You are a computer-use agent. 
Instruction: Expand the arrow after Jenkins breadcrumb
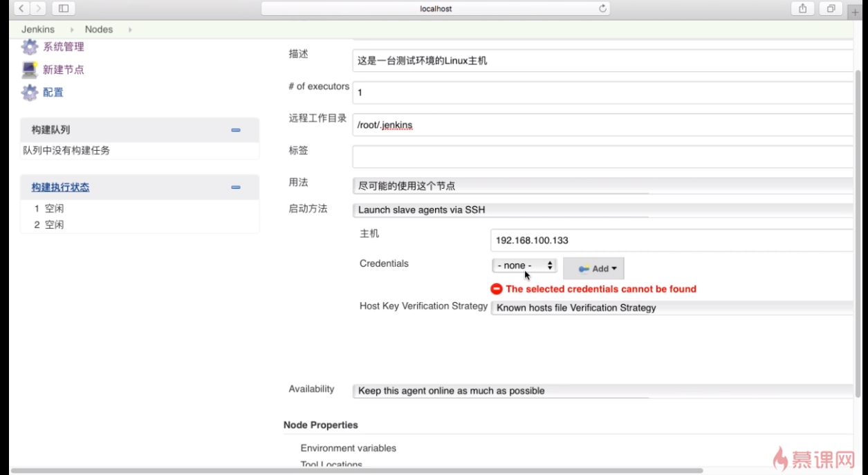click(71, 30)
